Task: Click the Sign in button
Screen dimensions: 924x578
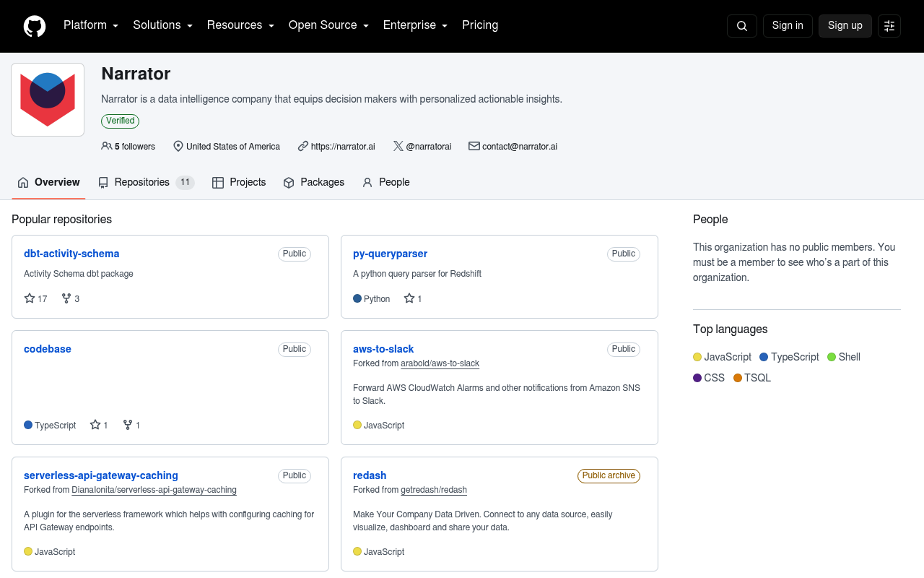Action: pyautogui.click(x=788, y=26)
